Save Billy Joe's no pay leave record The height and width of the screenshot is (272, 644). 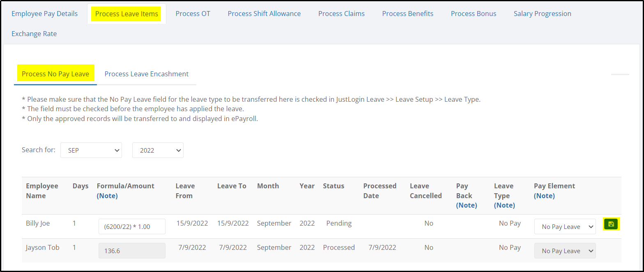[611, 224]
